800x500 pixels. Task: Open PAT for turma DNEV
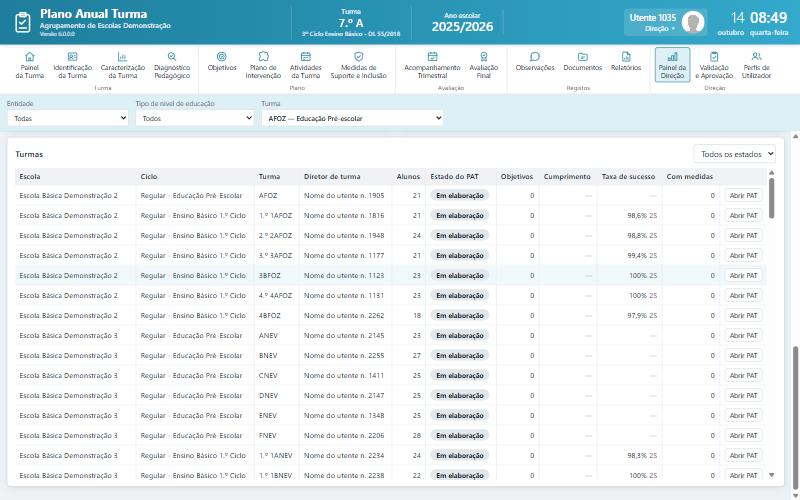tap(743, 395)
